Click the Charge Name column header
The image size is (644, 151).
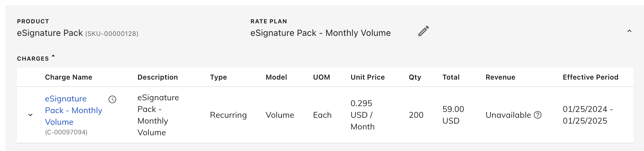tap(69, 77)
